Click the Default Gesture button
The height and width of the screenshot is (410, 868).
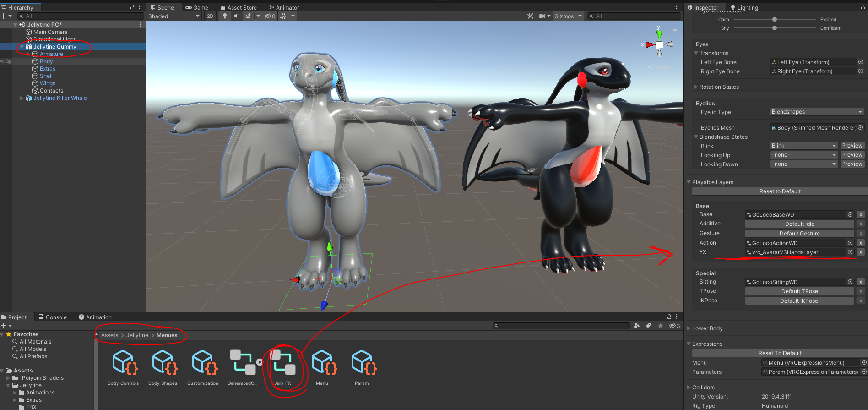[x=800, y=234]
